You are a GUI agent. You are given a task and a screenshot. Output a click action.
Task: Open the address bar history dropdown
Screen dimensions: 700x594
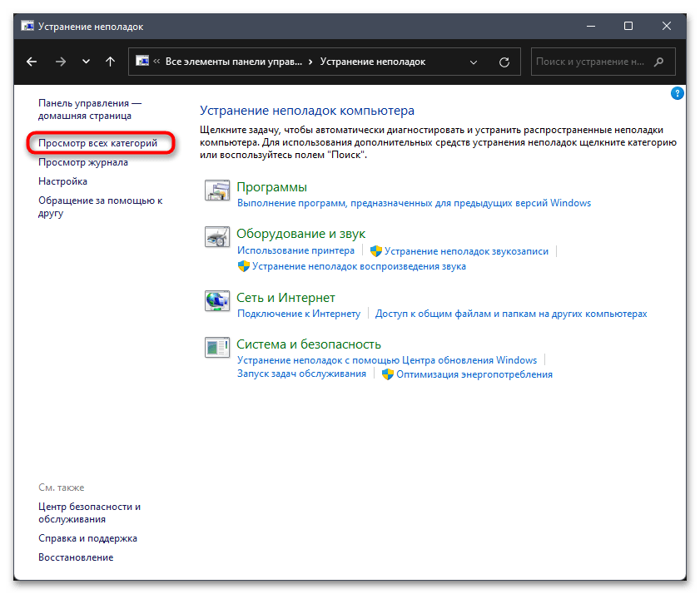474,62
